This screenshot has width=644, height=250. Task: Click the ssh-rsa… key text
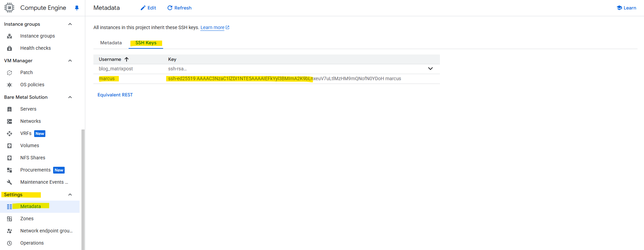point(177,69)
